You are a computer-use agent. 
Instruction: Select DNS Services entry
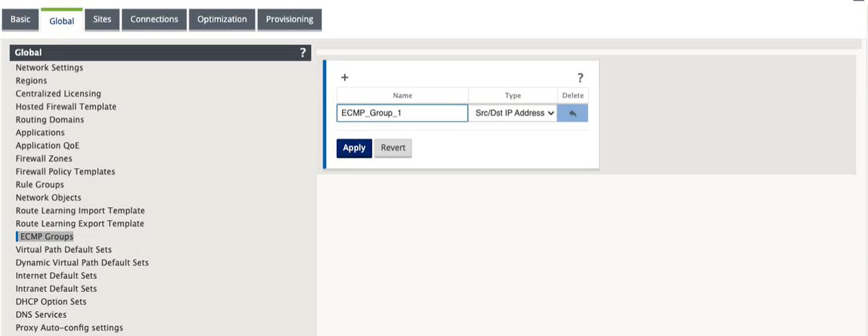41,314
